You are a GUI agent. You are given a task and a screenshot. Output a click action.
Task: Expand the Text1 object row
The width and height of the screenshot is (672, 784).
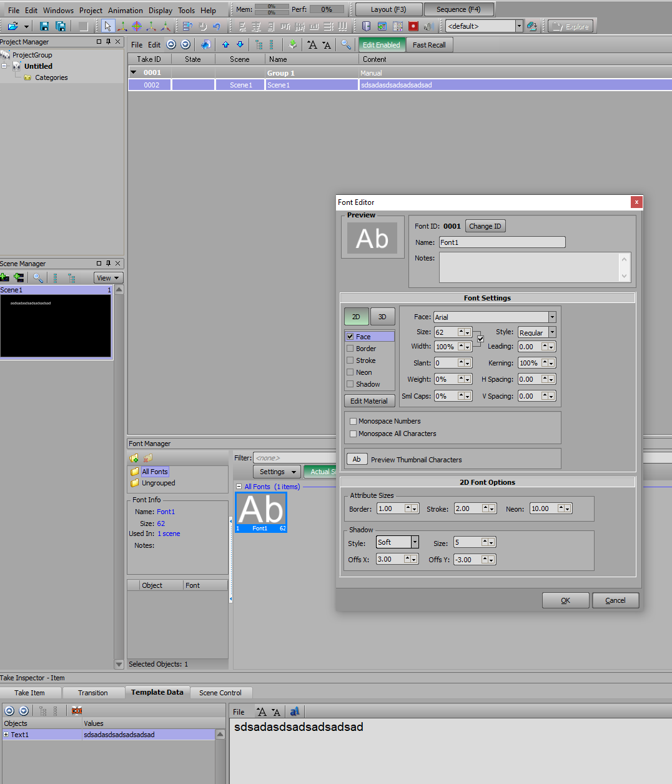[6, 735]
